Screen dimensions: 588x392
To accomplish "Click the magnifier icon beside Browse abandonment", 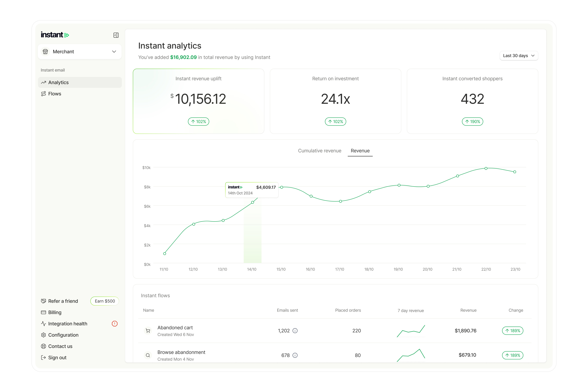I will [148, 355].
